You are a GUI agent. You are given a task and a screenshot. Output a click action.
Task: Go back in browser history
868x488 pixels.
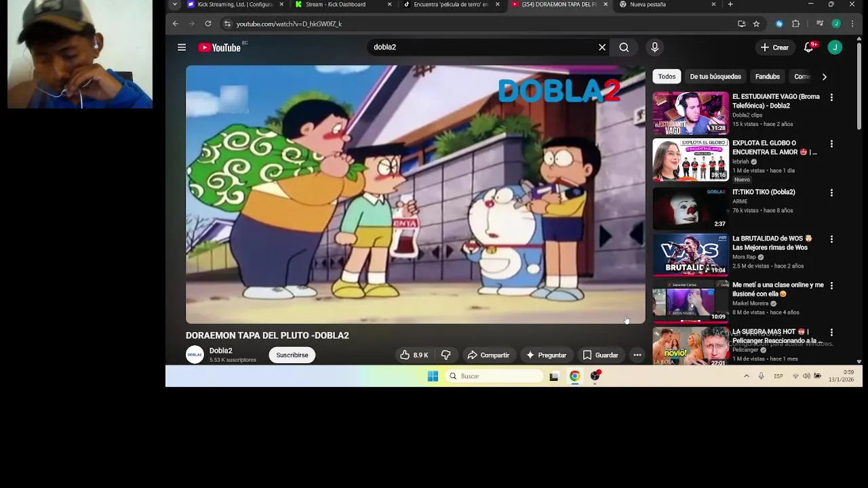176,24
